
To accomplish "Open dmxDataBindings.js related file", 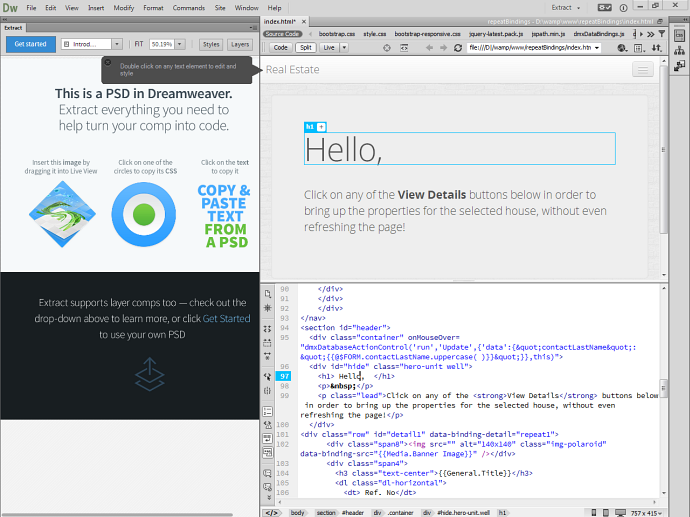I will (599, 34).
